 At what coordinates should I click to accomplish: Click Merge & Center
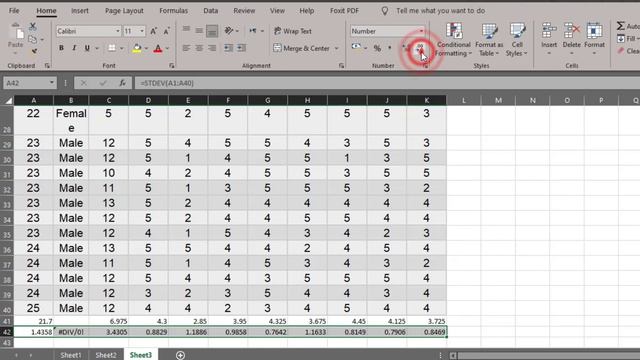301,48
